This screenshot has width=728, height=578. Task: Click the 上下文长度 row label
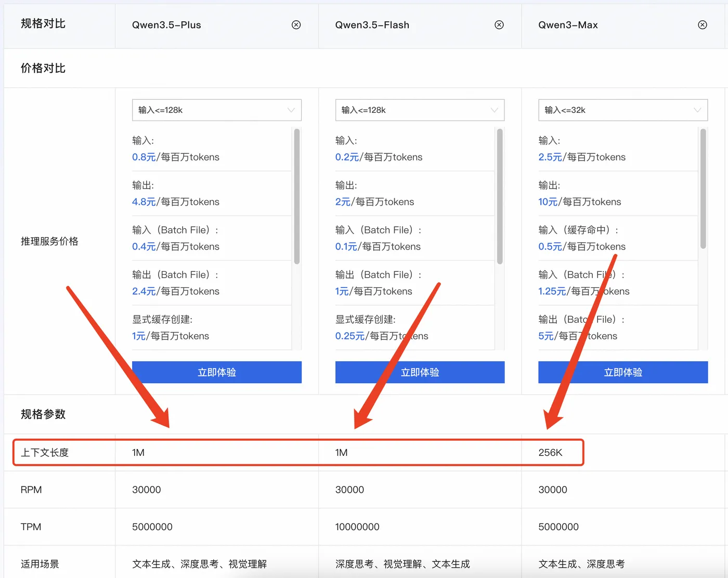[x=45, y=453]
